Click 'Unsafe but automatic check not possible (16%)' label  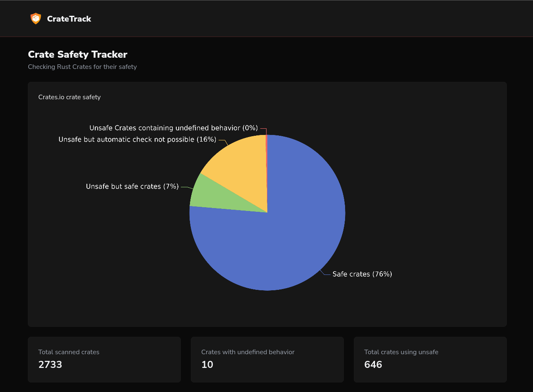[x=137, y=140]
